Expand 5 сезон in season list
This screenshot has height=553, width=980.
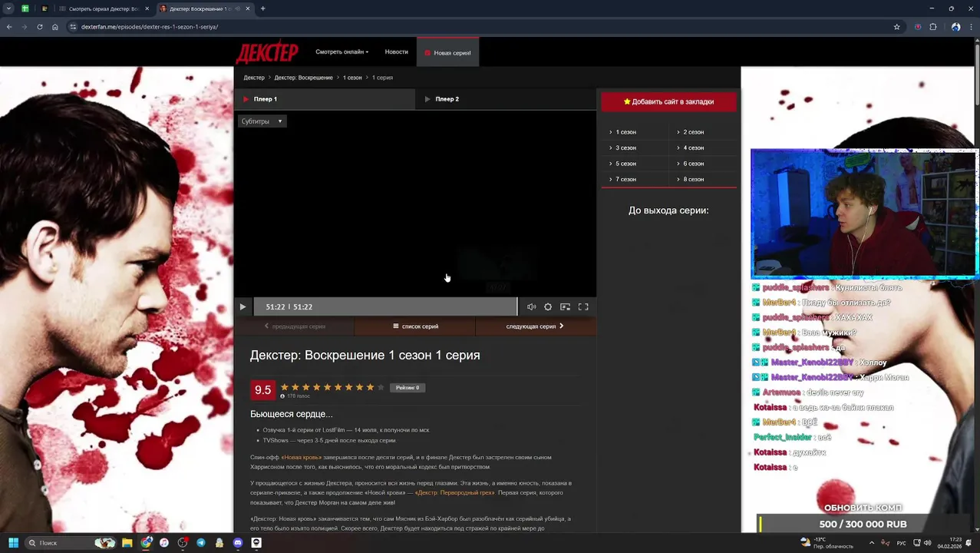(625, 164)
